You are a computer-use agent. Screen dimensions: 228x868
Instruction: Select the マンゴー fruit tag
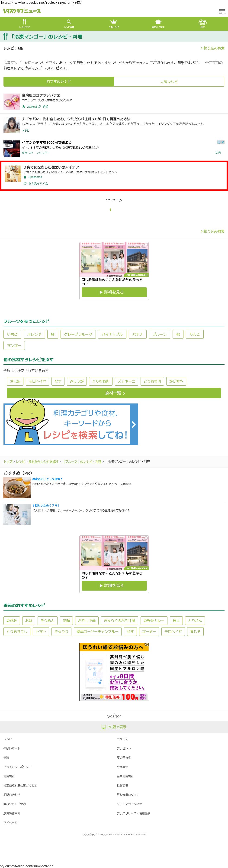14,345
